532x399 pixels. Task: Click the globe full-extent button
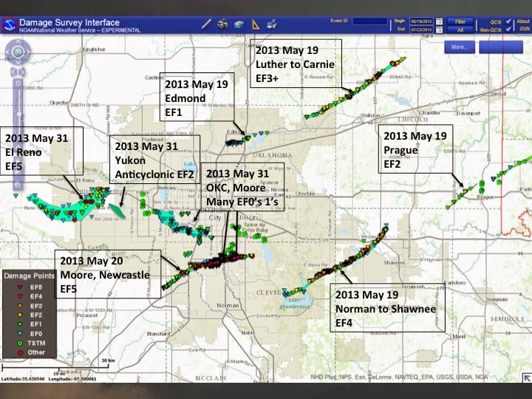18,52
